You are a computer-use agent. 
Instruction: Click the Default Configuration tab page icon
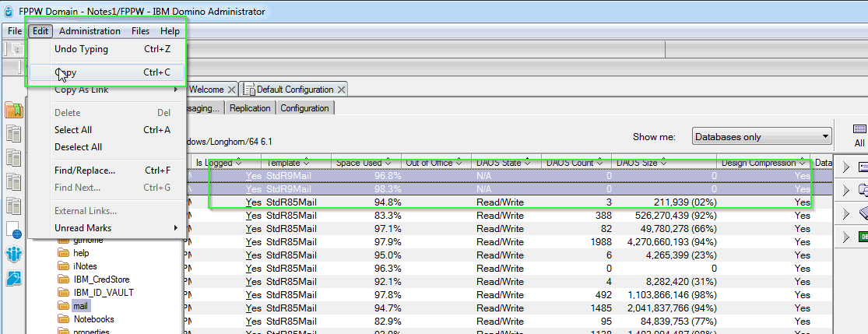(x=249, y=90)
